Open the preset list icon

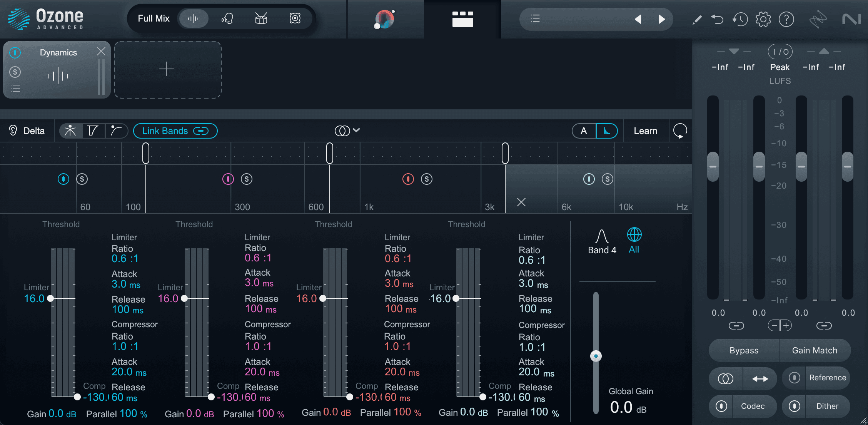[535, 18]
